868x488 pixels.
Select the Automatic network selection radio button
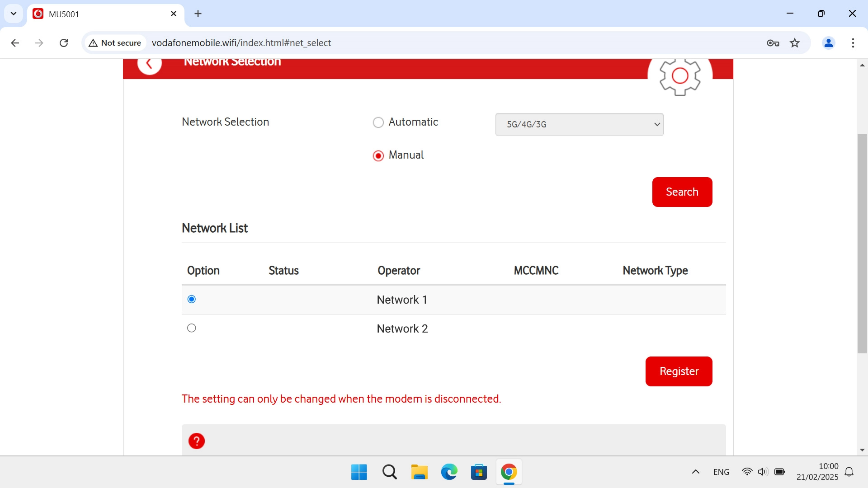pos(378,122)
